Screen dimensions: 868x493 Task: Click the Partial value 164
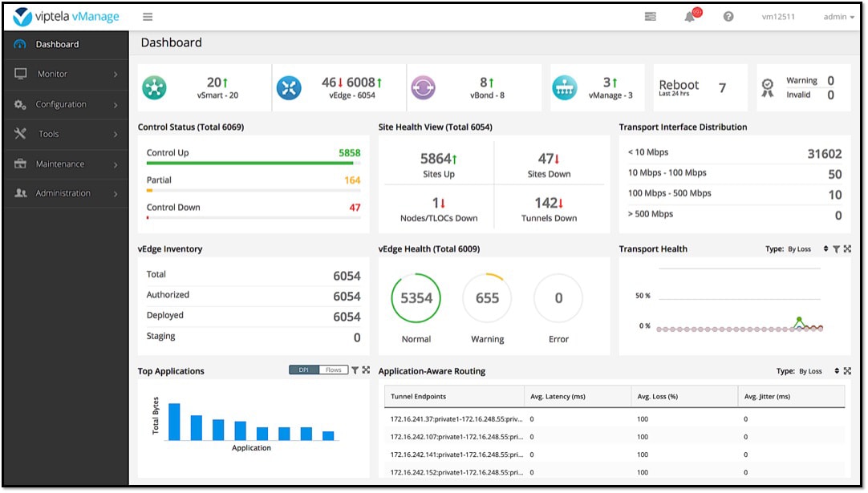tap(352, 180)
